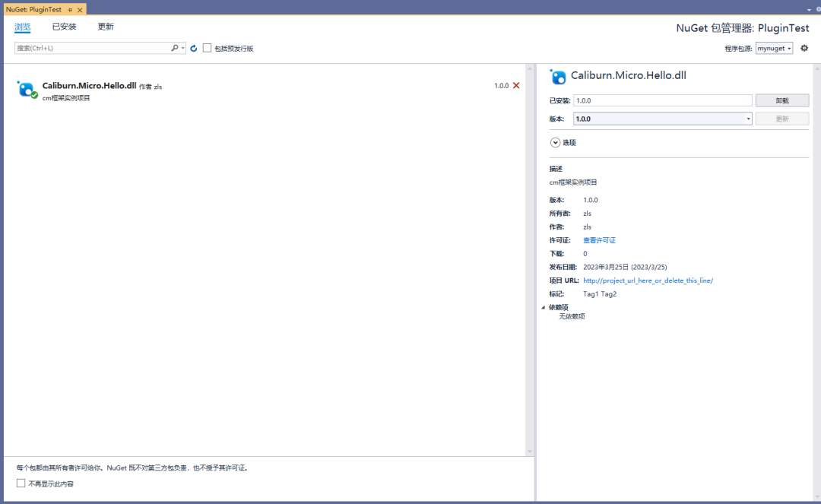Viewport: 821px width, 504px height.
Task: Open the tab list dropdown arrow at top right
Action: pyautogui.click(x=809, y=10)
